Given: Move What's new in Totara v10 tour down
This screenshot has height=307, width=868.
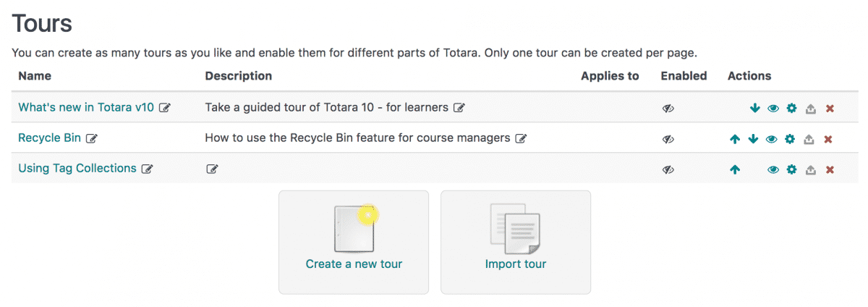Looking at the screenshot, I should [x=754, y=109].
